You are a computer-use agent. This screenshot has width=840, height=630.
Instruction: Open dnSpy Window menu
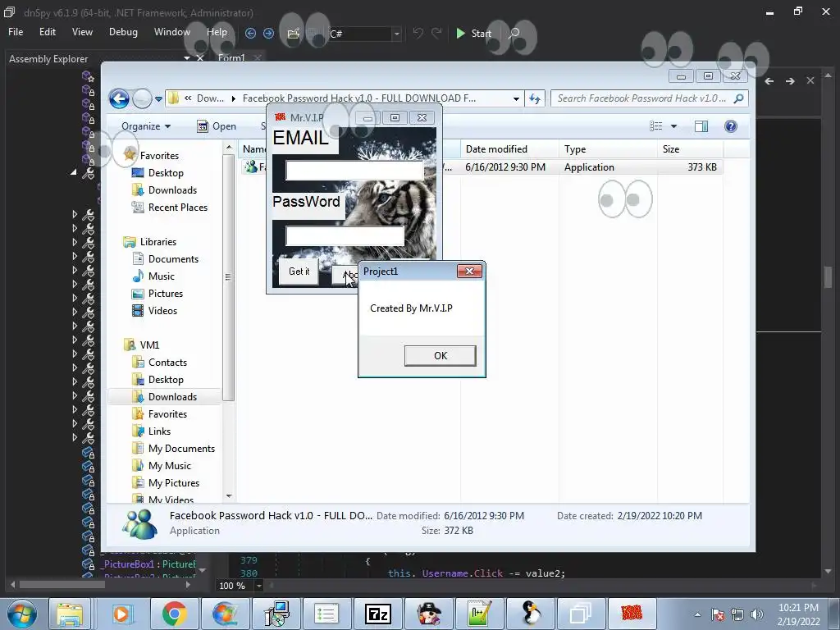[x=172, y=32]
